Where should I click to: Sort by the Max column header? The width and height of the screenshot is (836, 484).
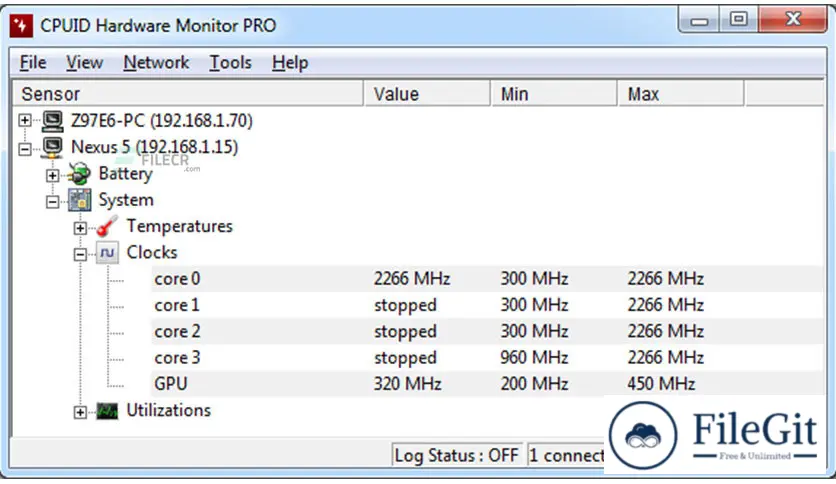[x=681, y=94]
